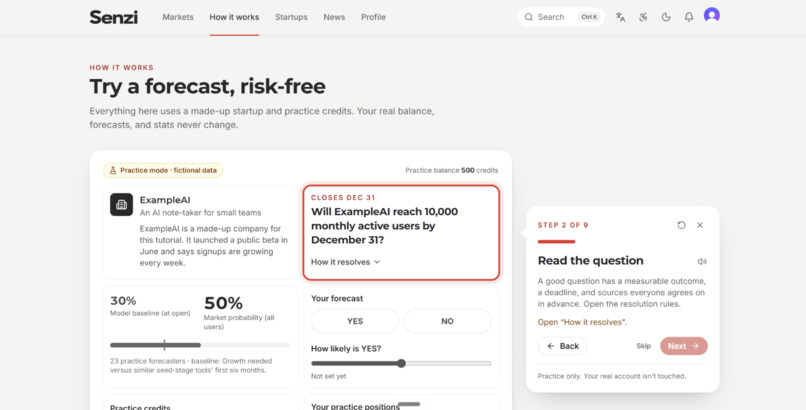Click the Practice mode fictional data badge

point(163,170)
